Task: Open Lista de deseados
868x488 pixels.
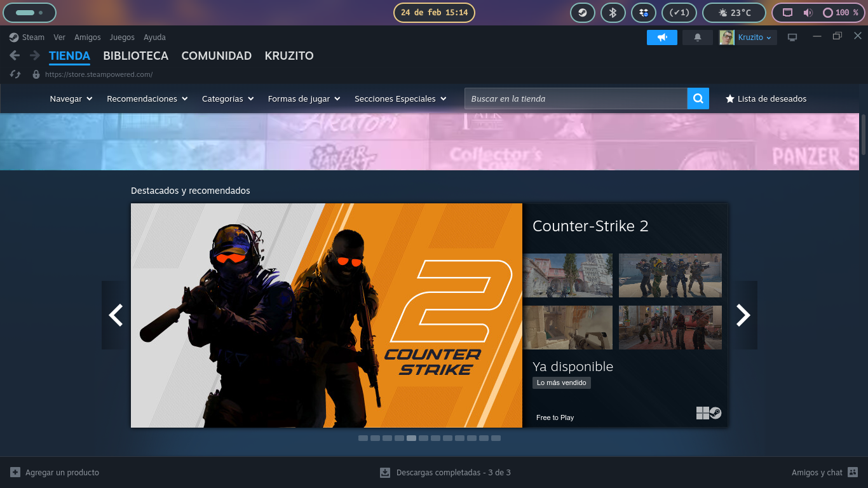Action: [x=766, y=98]
